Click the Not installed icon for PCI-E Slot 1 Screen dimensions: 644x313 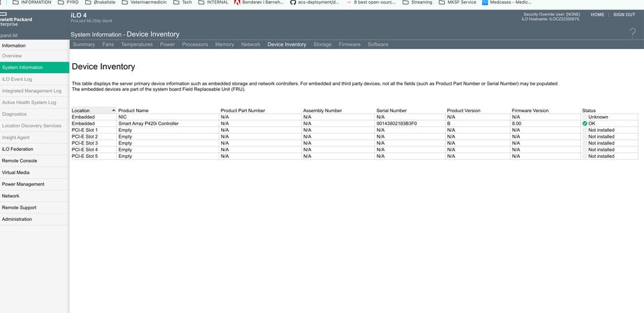584,130
